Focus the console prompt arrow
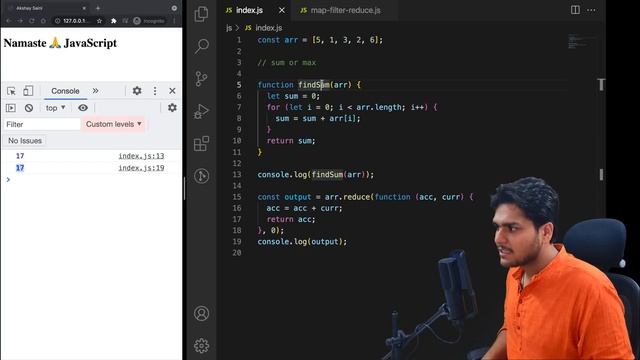Viewport: 640px width, 360px height. pyautogui.click(x=8, y=180)
